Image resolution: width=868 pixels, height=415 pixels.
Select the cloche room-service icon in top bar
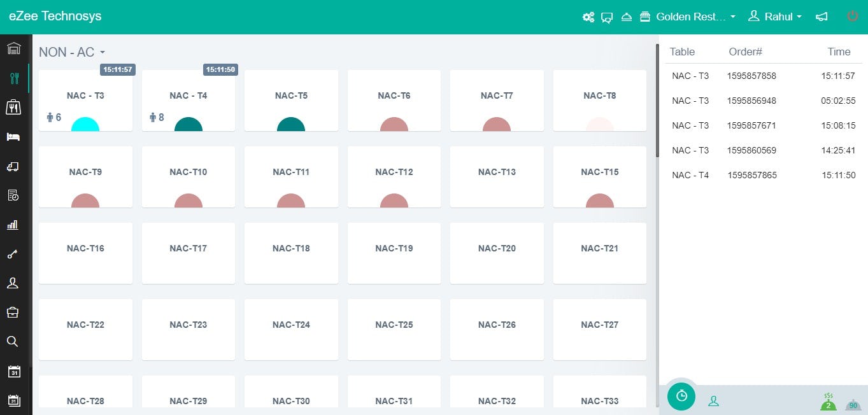coord(627,17)
